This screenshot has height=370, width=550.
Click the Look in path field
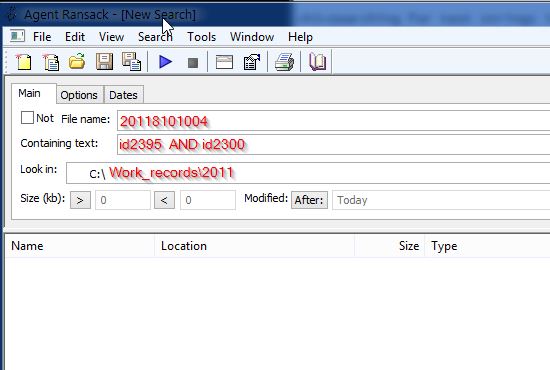coord(308,173)
